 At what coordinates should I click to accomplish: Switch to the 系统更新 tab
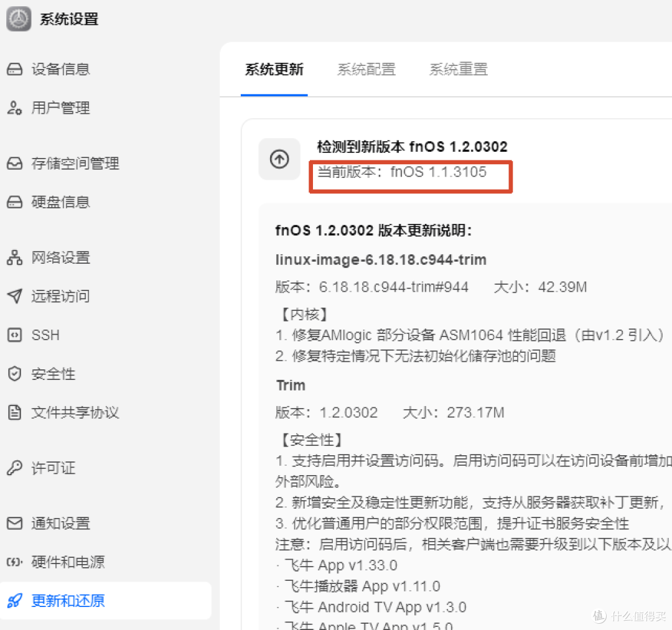[274, 70]
